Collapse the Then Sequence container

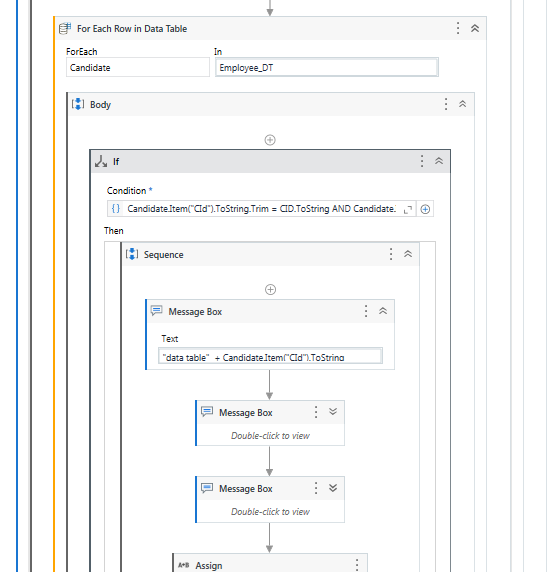[408, 254]
